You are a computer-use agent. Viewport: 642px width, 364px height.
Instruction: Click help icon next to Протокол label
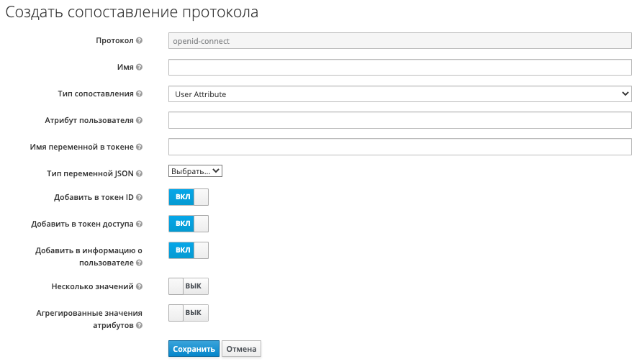139,41
